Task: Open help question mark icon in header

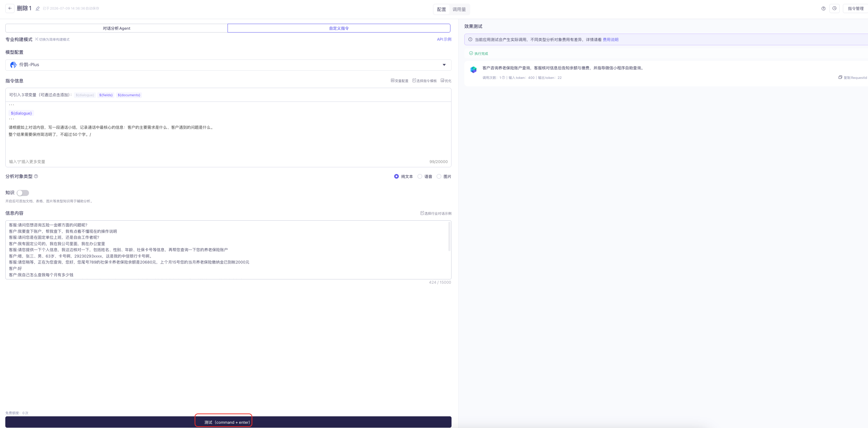Action: pyautogui.click(x=823, y=8)
